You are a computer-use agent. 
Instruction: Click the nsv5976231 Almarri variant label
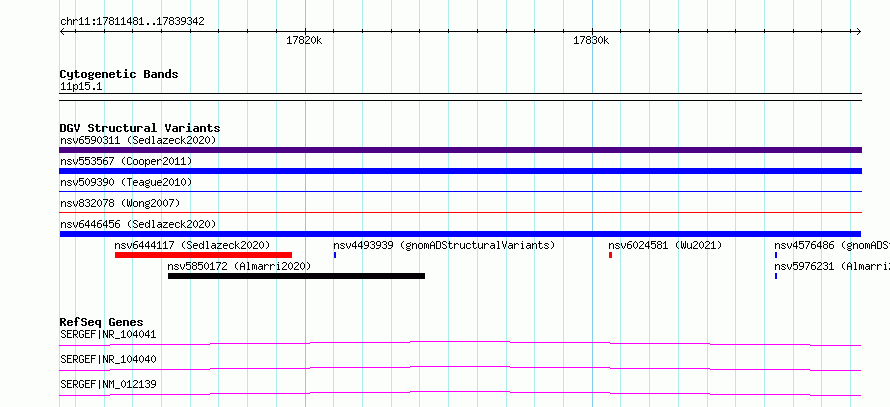coord(832,266)
